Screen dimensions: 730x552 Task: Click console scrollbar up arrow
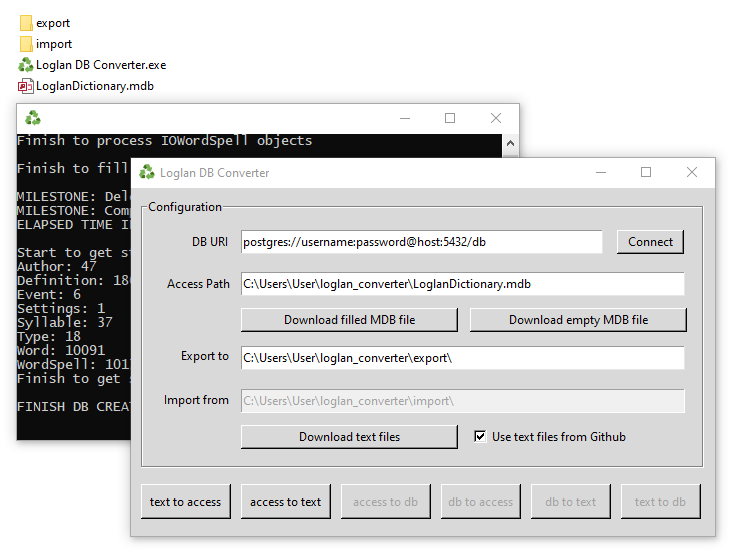tap(510, 143)
